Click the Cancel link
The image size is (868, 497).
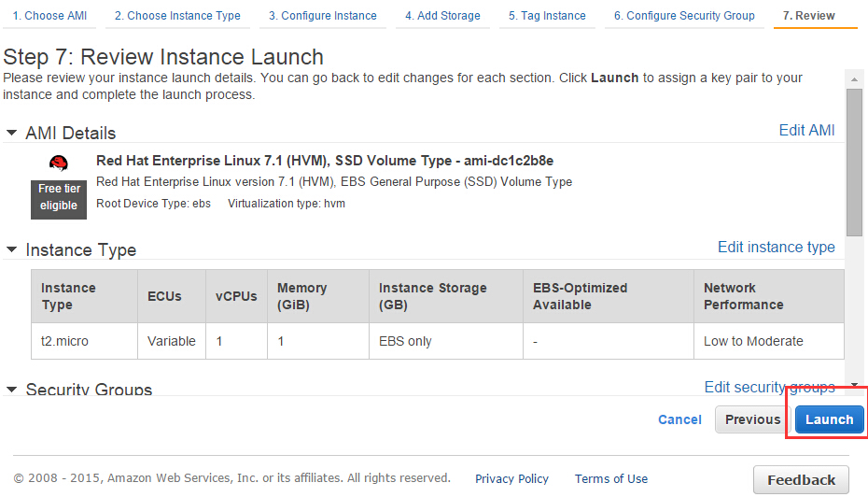679,420
